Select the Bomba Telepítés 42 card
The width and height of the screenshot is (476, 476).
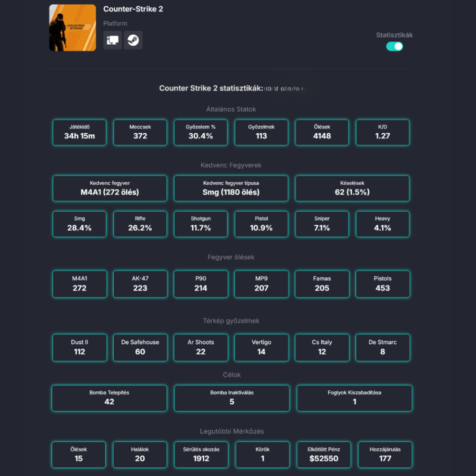(109, 398)
